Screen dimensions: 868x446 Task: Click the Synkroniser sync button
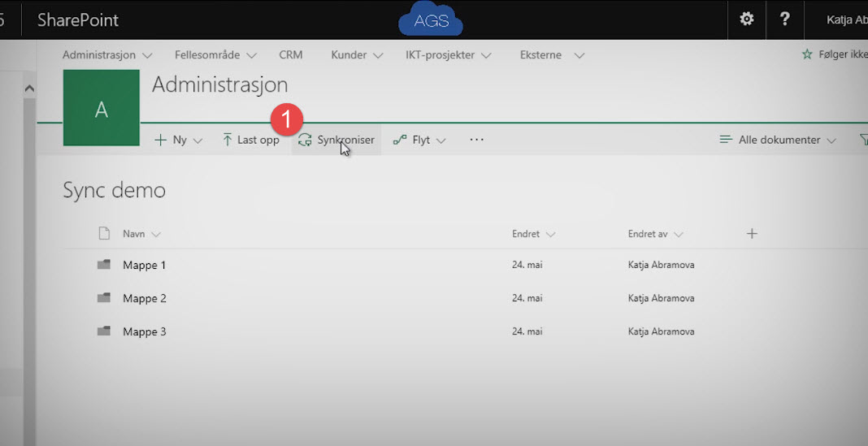point(336,140)
